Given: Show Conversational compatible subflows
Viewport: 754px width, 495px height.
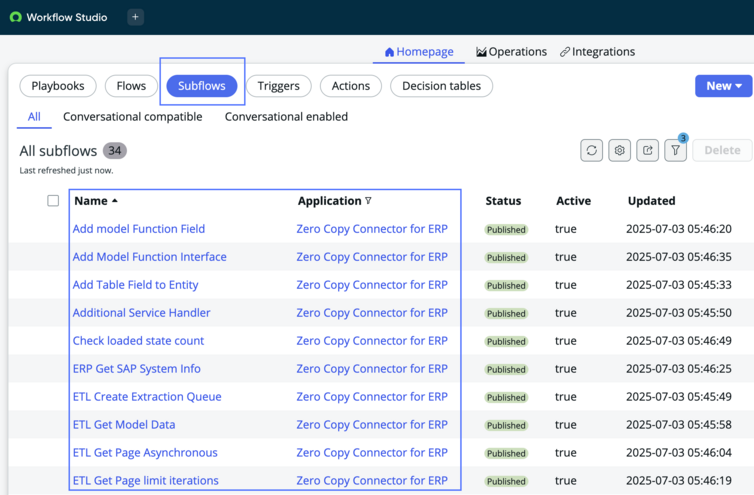Looking at the screenshot, I should (x=133, y=117).
